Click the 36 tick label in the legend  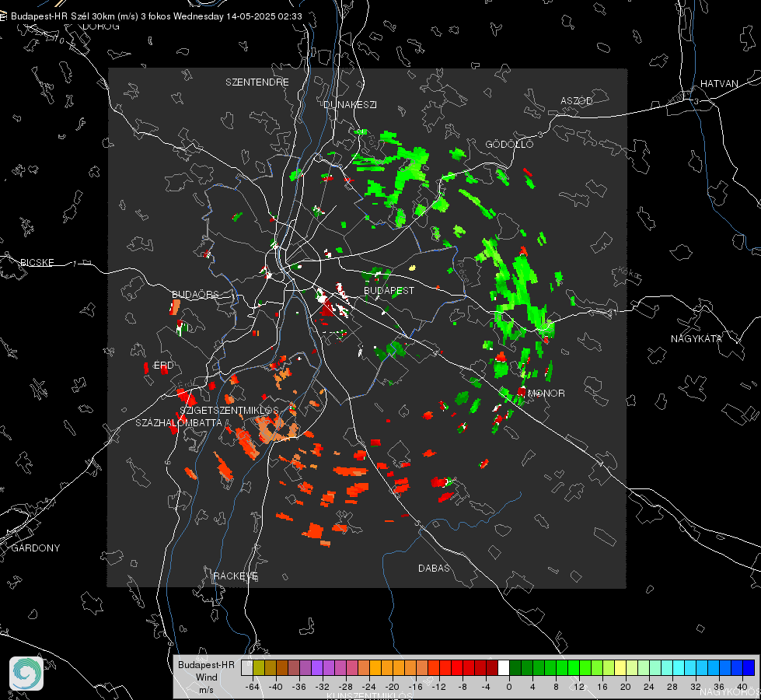[719, 687]
